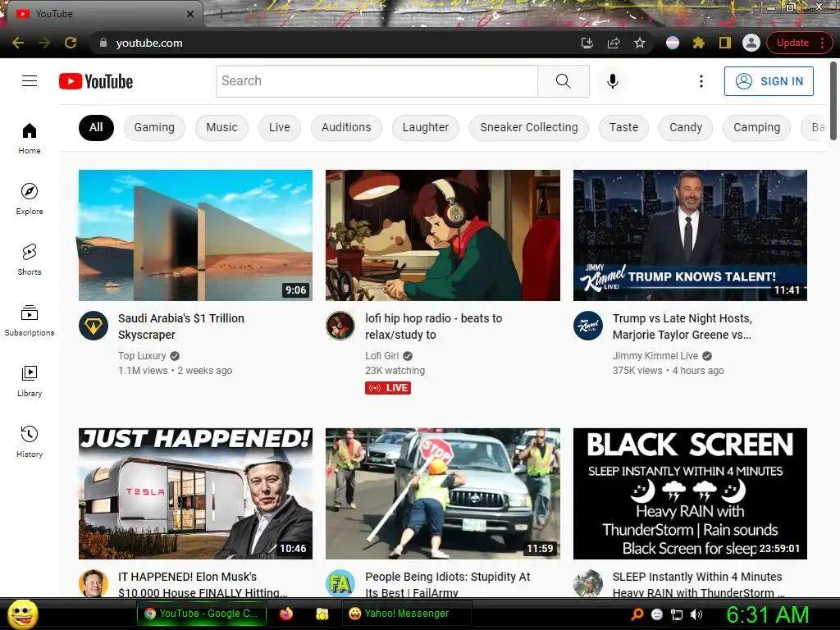Open Chrome menu three dots beside Update
This screenshot has width=840, height=630.
[x=822, y=43]
